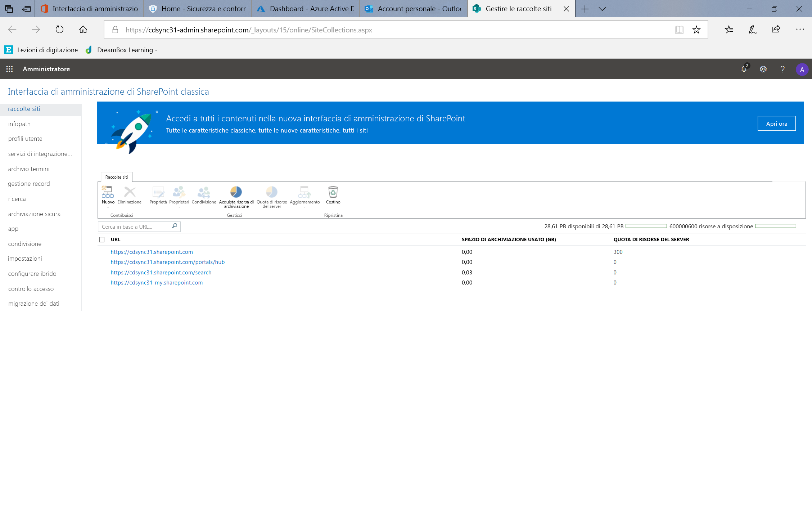Expand servizi di integrazione menu item

40,153
